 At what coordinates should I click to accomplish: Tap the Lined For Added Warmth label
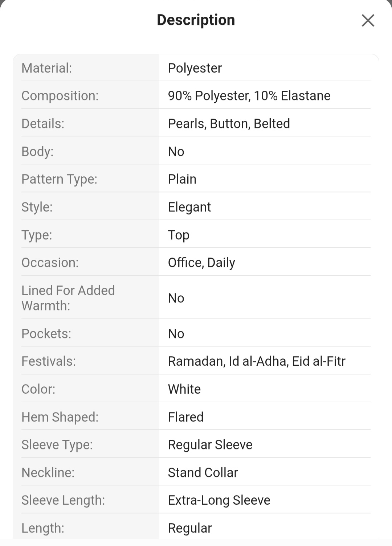tap(68, 298)
